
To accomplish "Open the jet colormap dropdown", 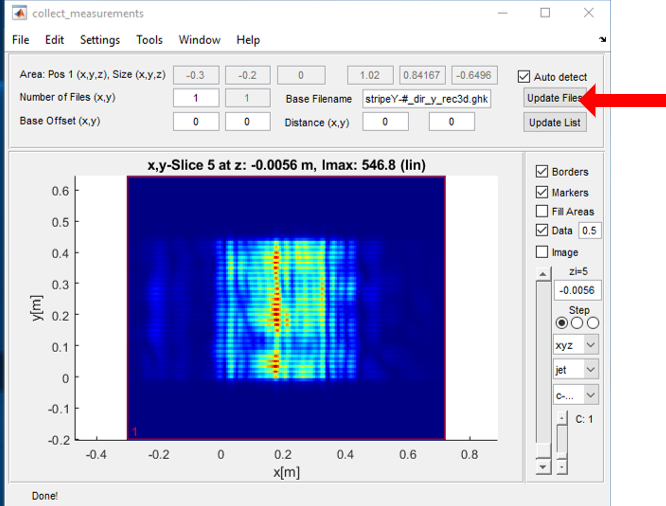I will (576, 370).
